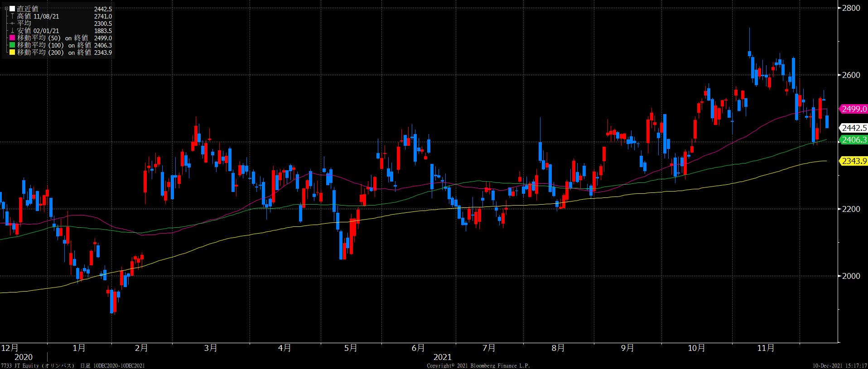The image size is (868, 369).
Task: Collapse the legend tree toggle box
Action: click(6, 9)
